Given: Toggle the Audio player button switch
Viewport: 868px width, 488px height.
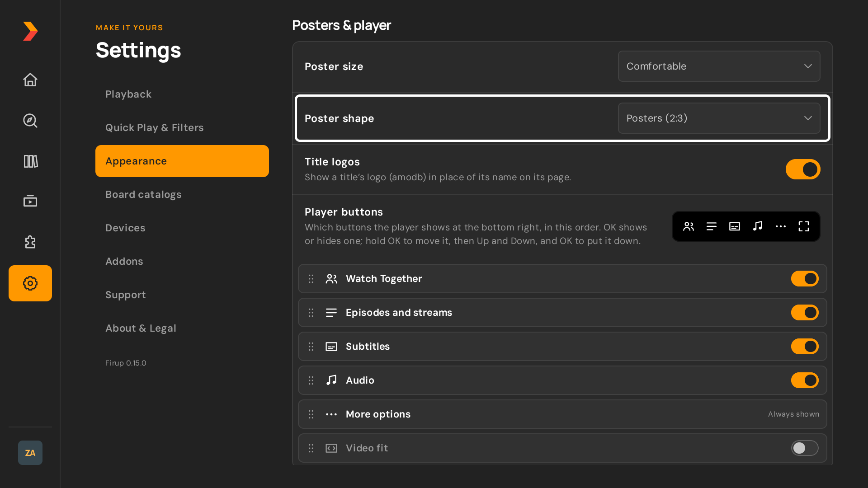Looking at the screenshot, I should click(805, 380).
